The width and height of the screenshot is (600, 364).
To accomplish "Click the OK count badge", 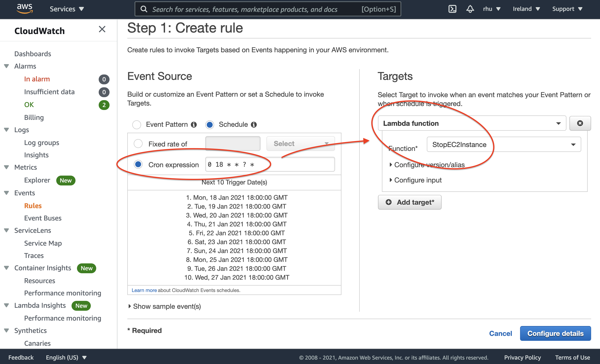I will [x=104, y=105].
